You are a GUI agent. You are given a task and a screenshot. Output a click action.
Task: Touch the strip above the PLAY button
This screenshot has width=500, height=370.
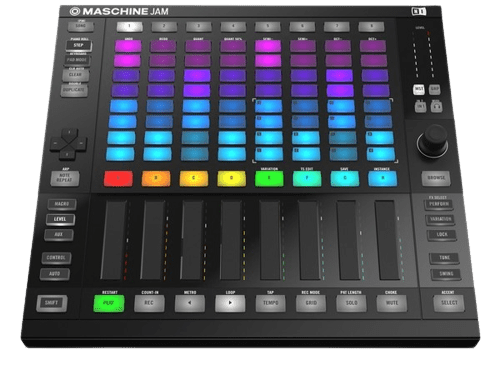tap(114, 240)
